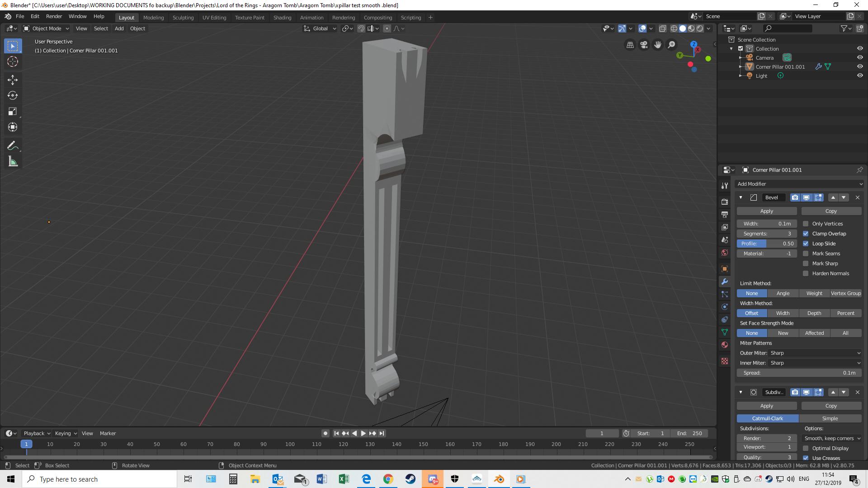Switch to wireframe viewport shading
This screenshot has width=868, height=488.
(674, 28)
